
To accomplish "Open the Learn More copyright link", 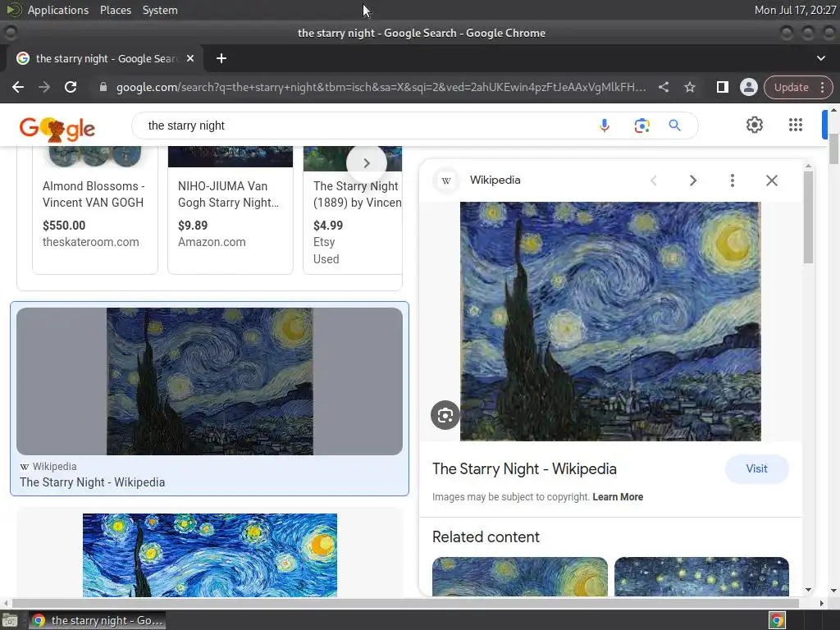I will [618, 496].
